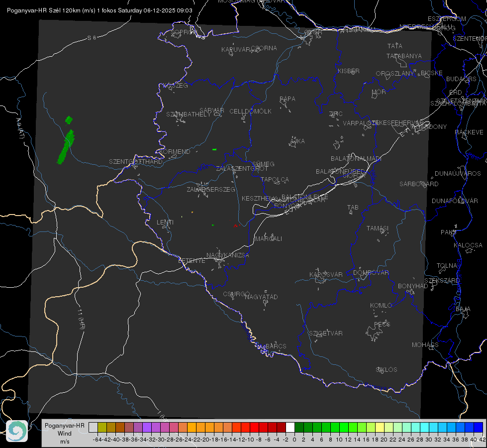Click the SZOMBATHELY city label

pyautogui.click(x=189, y=114)
